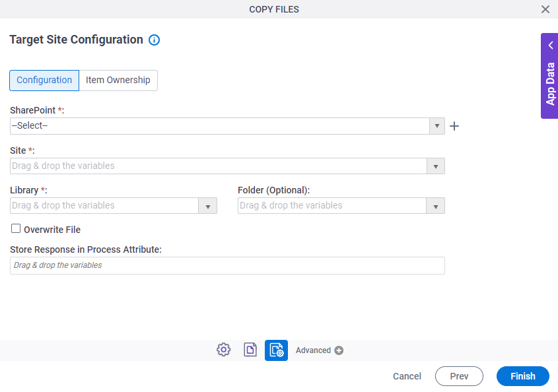Click the Overwrite File label text
This screenshot has height=392, width=558.
click(x=52, y=230)
